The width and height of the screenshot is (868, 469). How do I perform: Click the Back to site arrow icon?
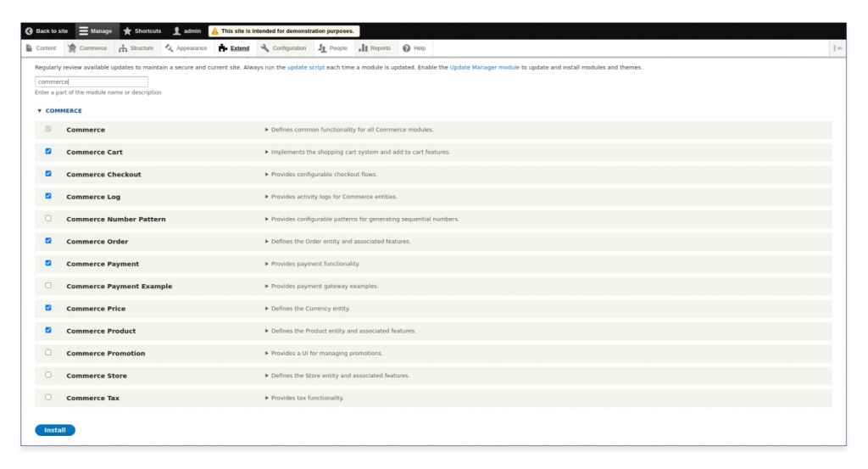(x=29, y=31)
